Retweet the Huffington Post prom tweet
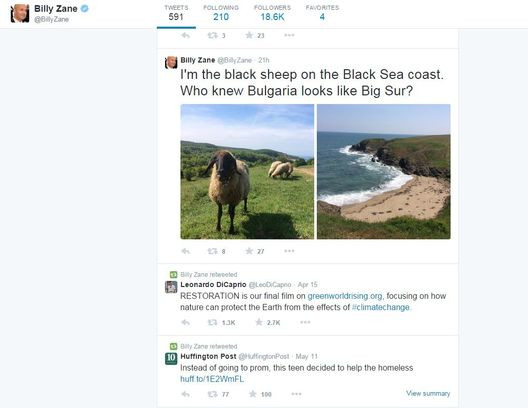This screenshot has width=528, height=408. pyautogui.click(x=212, y=394)
